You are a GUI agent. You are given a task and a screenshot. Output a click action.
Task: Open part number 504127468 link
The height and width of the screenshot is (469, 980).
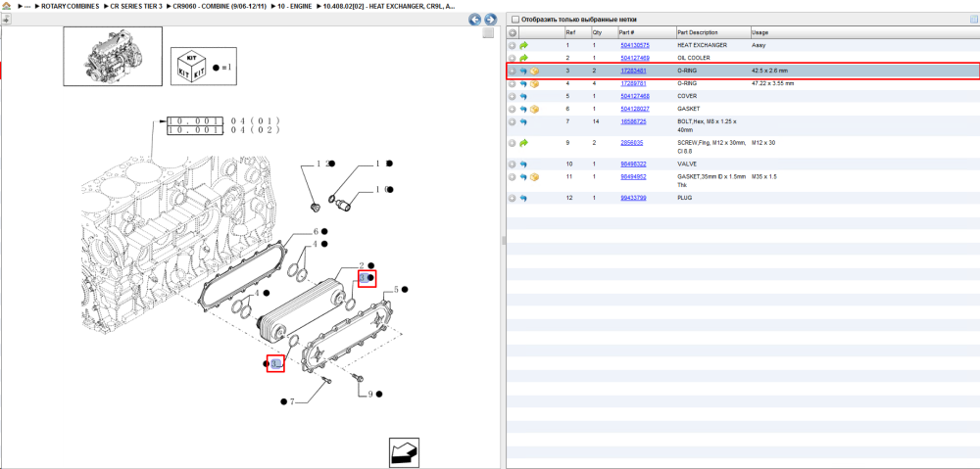634,97
